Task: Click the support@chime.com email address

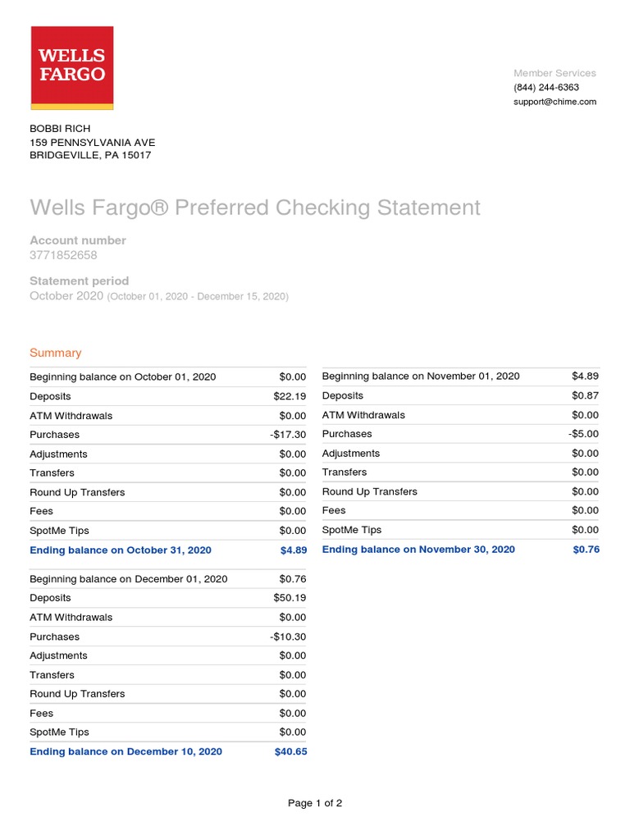Action: click(x=555, y=102)
